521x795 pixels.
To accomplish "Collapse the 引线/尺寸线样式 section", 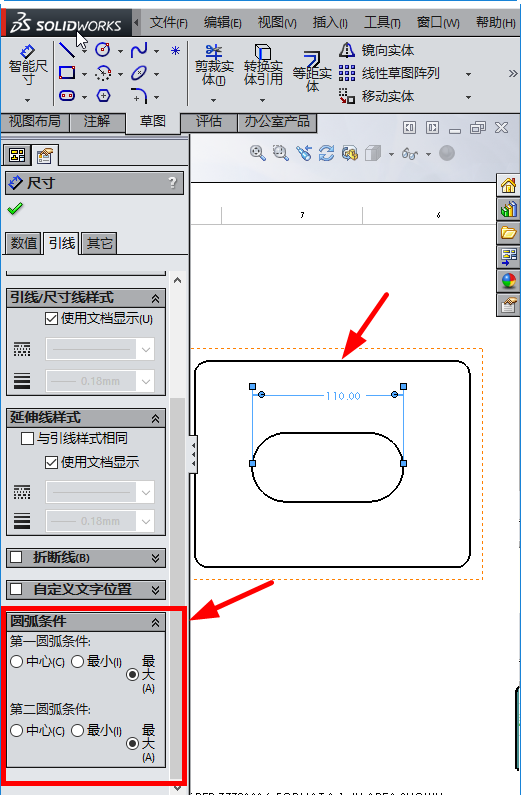I will click(156, 299).
